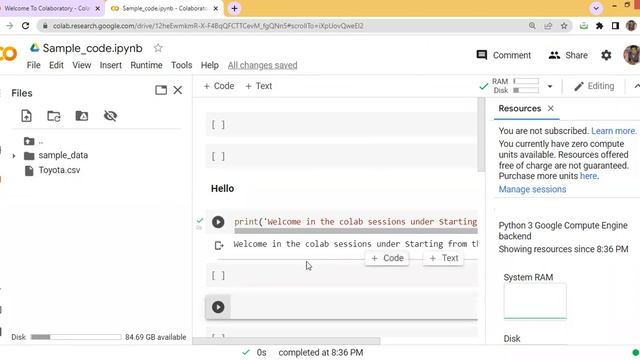The width and height of the screenshot is (640, 360).
Task: Open Files panel in new window
Action: (x=161, y=90)
